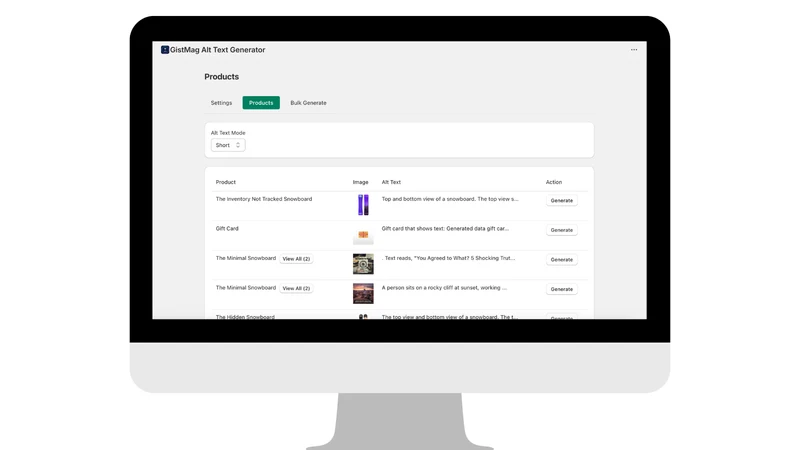Open the Alt Text Mode dropdown showing Short
Viewport: 800px width, 450px height.
pos(228,145)
